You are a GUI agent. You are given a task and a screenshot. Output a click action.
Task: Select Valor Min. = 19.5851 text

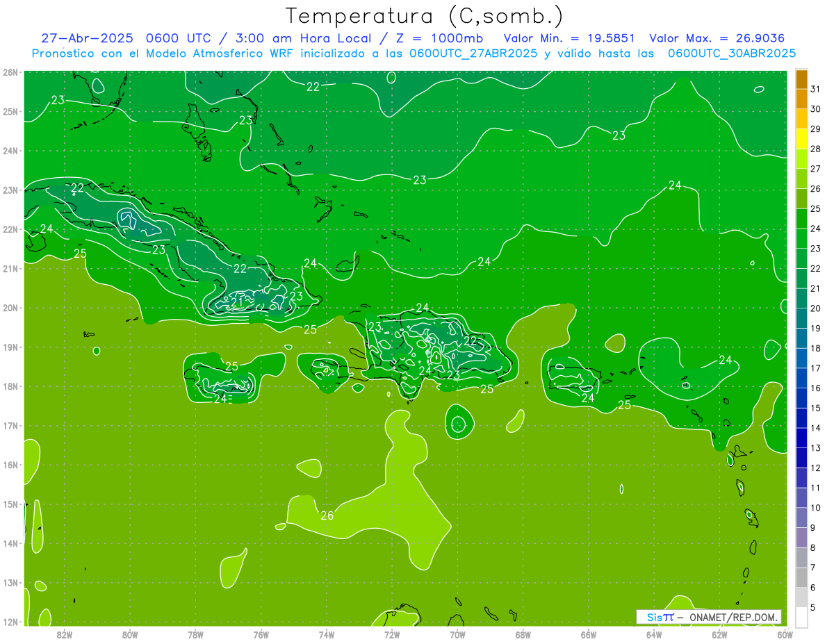tap(569, 38)
